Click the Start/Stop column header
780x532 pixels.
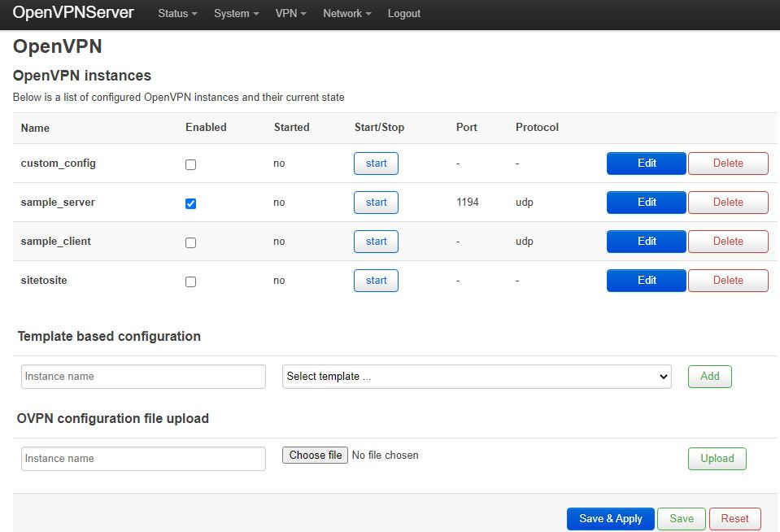pyautogui.click(x=379, y=128)
